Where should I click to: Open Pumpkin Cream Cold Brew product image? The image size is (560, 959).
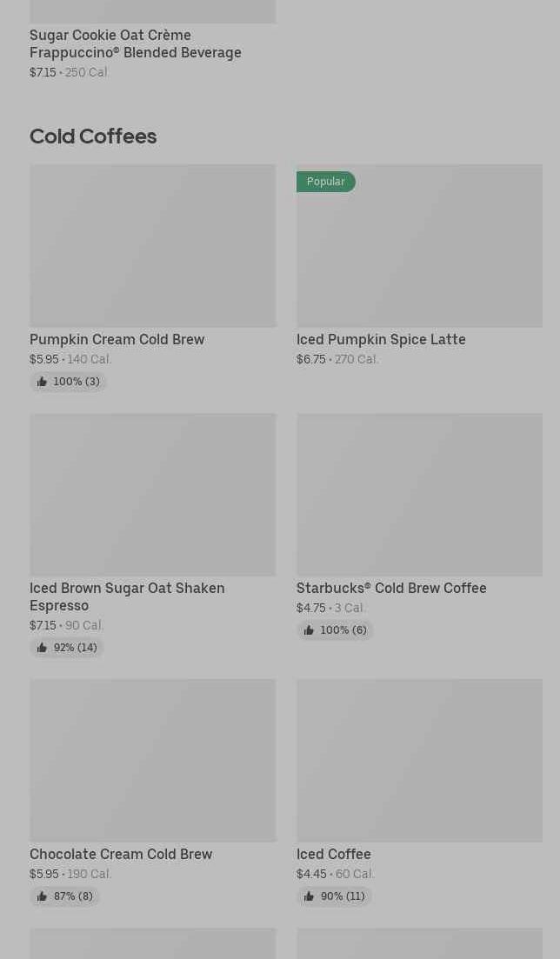point(152,246)
